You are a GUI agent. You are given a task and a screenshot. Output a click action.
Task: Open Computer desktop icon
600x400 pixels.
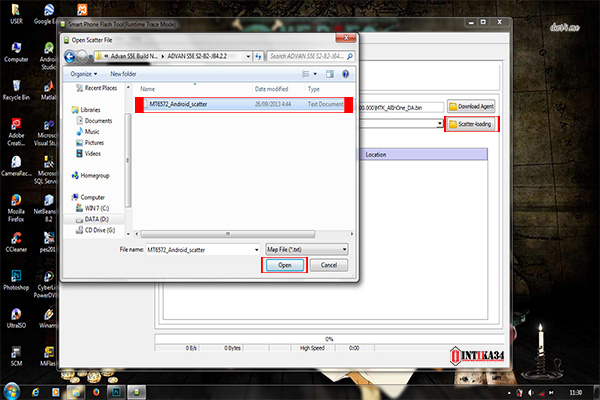coord(16,52)
